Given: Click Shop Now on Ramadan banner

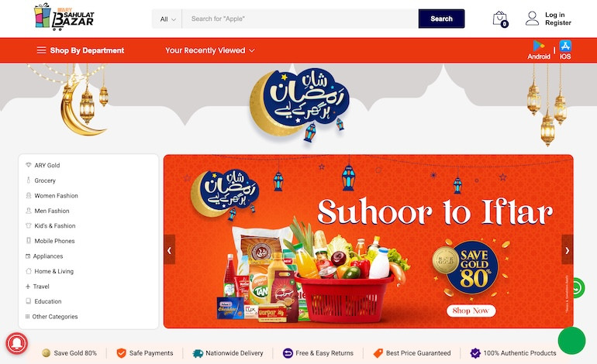Looking at the screenshot, I should pyautogui.click(x=471, y=311).
